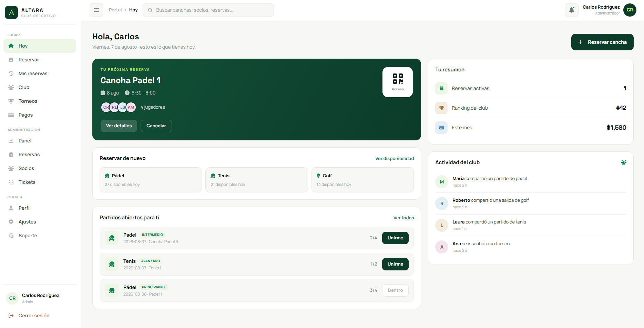Click the Dentro button on Pádel Principiante
The height and width of the screenshot is (328, 644).
click(395, 290)
